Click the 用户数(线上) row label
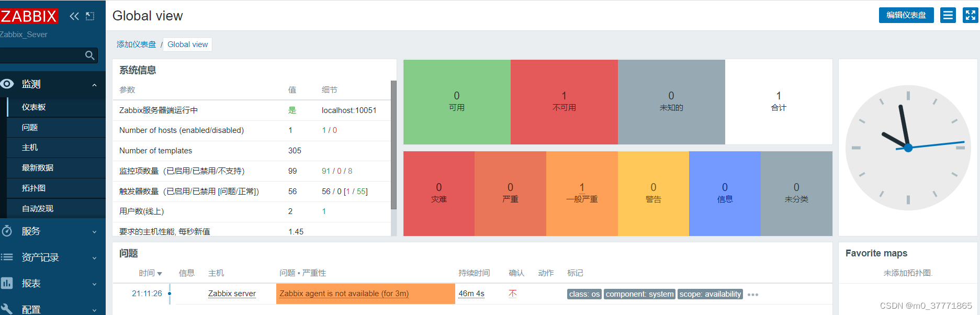This screenshot has width=980, height=315. coord(141,211)
